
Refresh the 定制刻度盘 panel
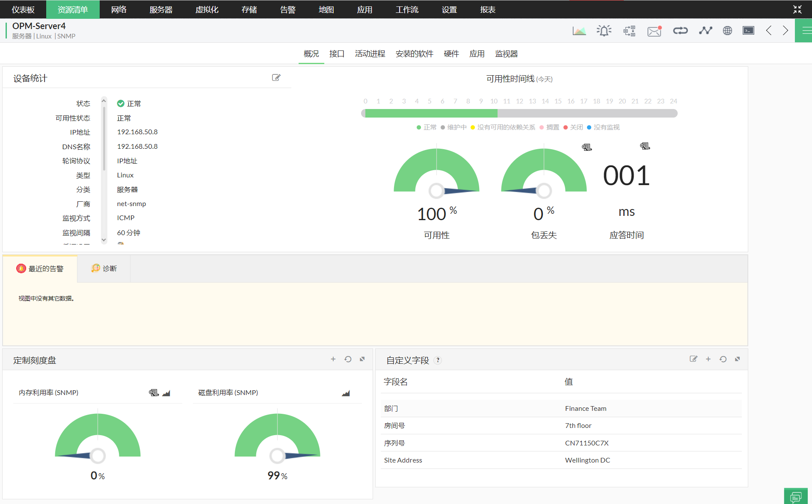348,359
